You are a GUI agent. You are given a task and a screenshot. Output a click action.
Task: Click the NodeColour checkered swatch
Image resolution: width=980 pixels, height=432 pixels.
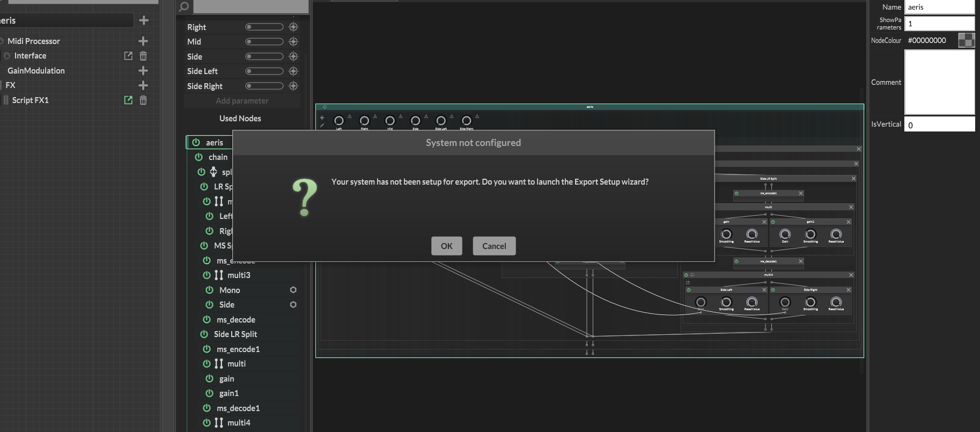click(x=966, y=40)
